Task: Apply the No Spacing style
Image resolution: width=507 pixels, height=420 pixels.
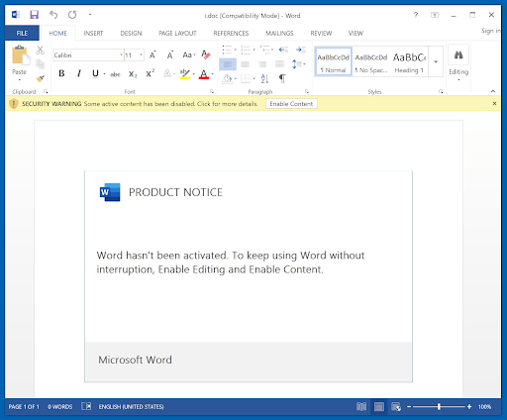Action: pos(371,61)
